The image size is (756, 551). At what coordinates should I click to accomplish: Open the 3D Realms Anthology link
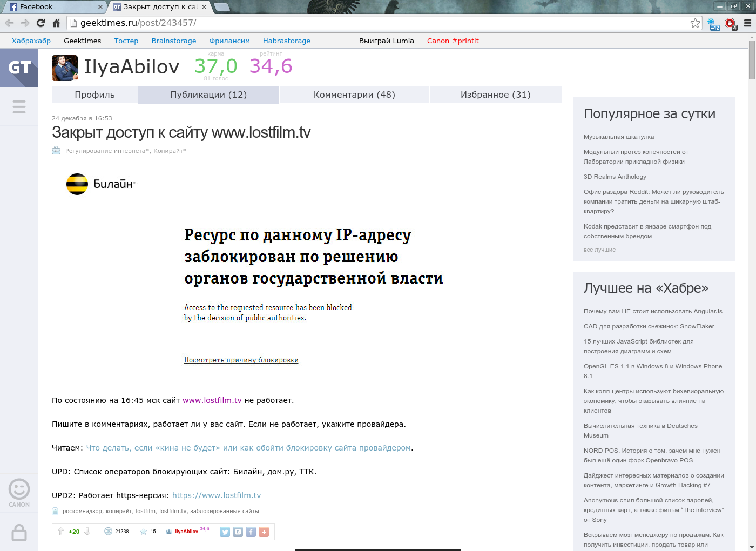click(615, 177)
